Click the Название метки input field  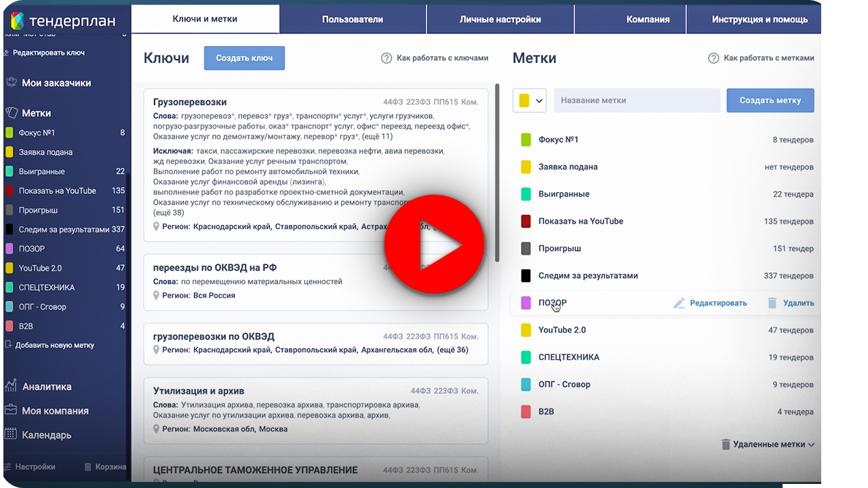point(637,100)
